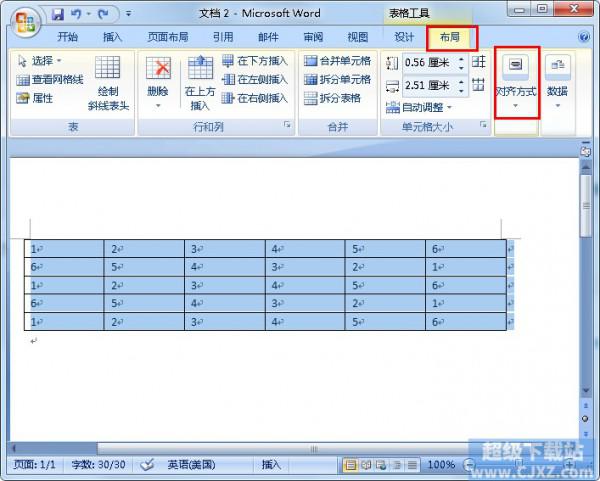
Task: Click the column width field showing 2.51 厘米
Action: 429,85
